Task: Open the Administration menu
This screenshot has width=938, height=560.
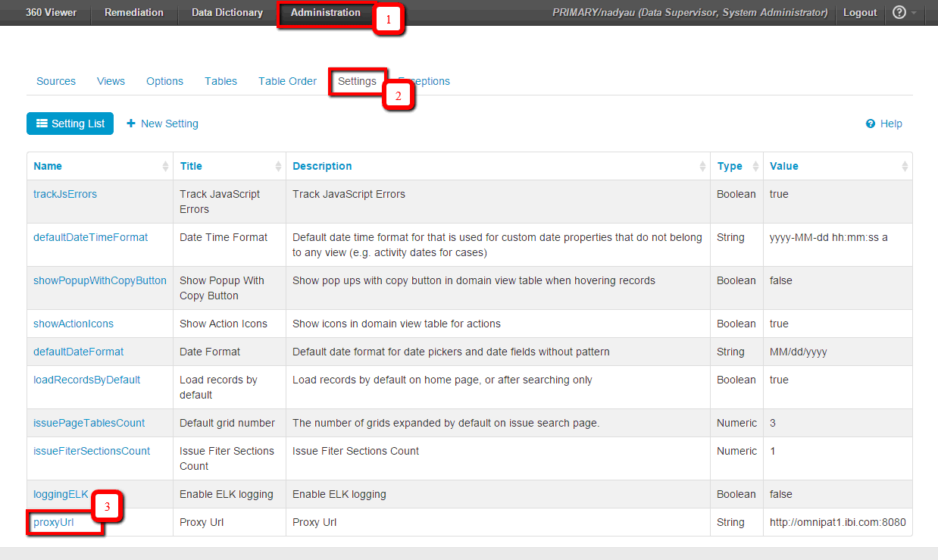Action: coord(325,13)
